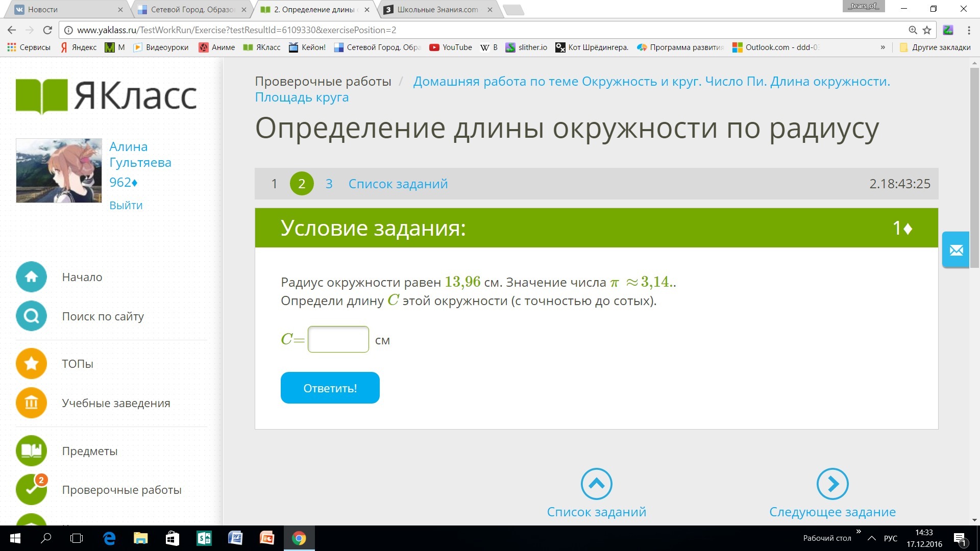Click the up-arrow Список заданий circle icon
The width and height of the screenshot is (980, 551).
point(596,484)
